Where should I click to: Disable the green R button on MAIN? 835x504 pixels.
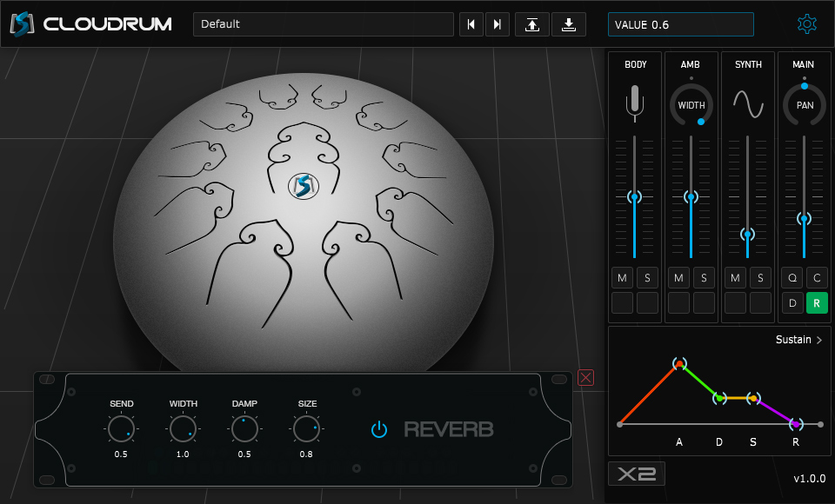click(x=817, y=302)
